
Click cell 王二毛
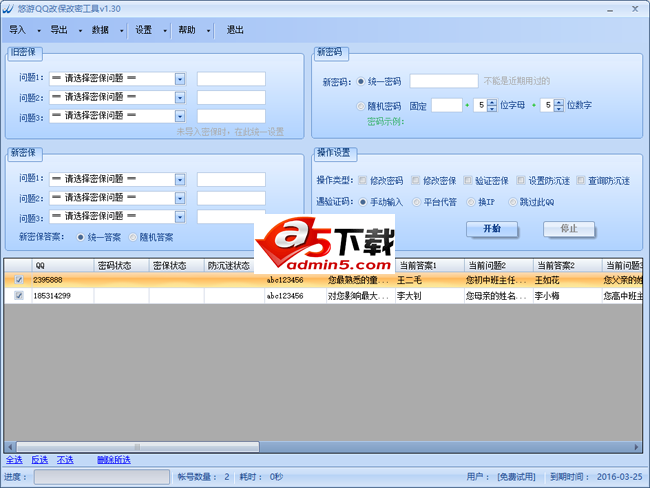(x=429, y=280)
